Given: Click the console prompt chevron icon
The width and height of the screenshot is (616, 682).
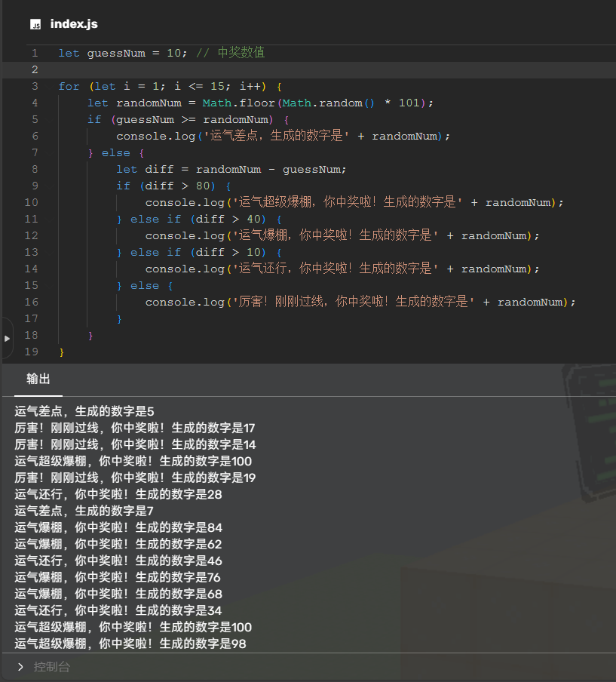Looking at the screenshot, I should click(20, 667).
